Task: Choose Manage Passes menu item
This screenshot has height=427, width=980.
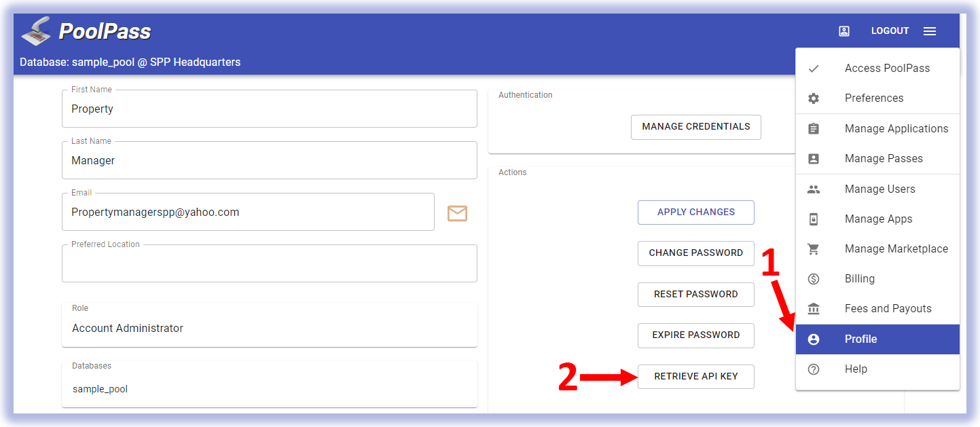Action: [877, 159]
